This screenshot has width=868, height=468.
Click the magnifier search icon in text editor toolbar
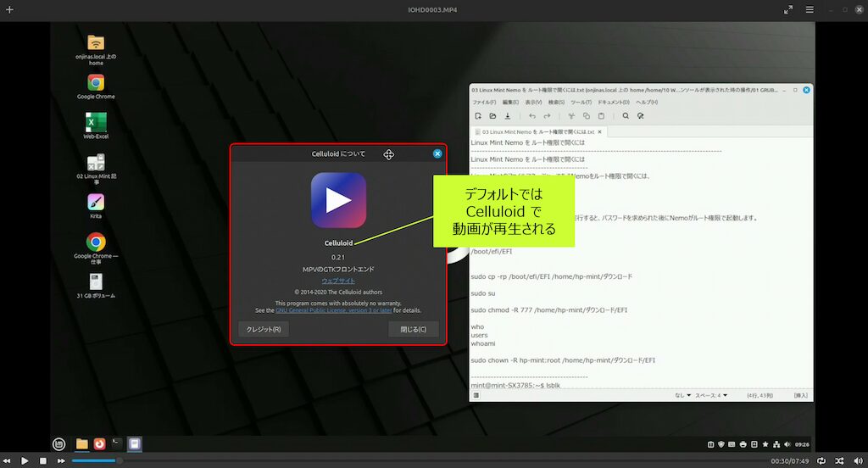click(626, 116)
